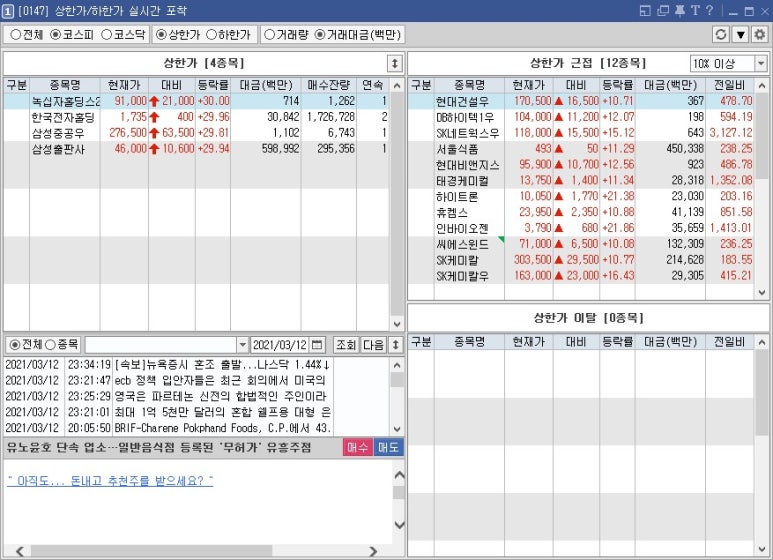This screenshot has height=560, width=773.
Task: Select the 삼성출판사 row
Action: [x=196, y=149]
